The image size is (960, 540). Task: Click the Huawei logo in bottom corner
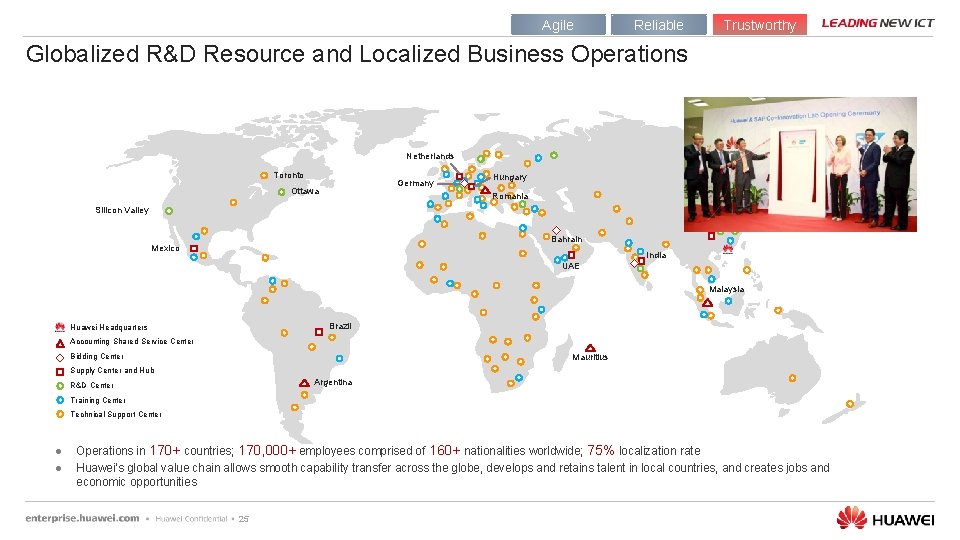point(885,519)
